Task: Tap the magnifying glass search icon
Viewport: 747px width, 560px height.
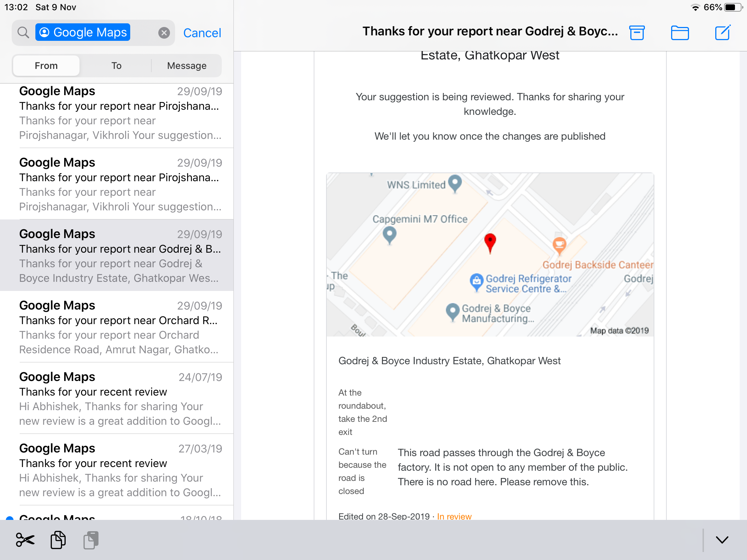Action: [x=23, y=32]
